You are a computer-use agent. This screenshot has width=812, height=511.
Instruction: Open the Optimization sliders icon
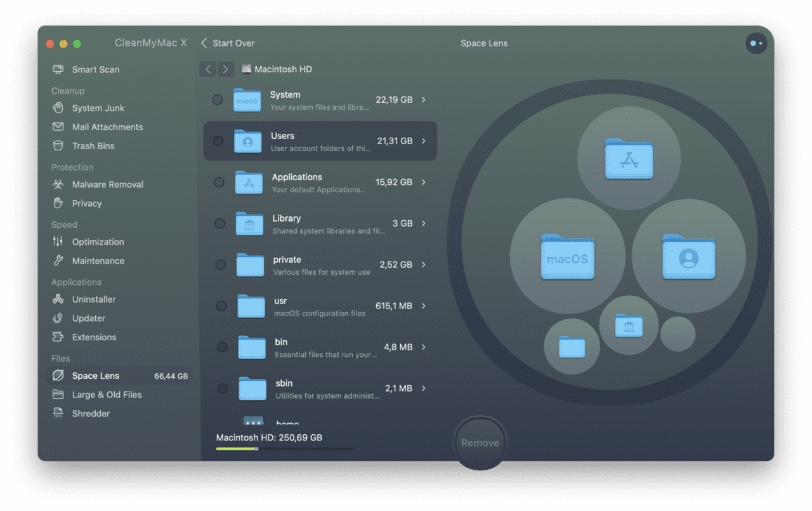[x=58, y=242]
